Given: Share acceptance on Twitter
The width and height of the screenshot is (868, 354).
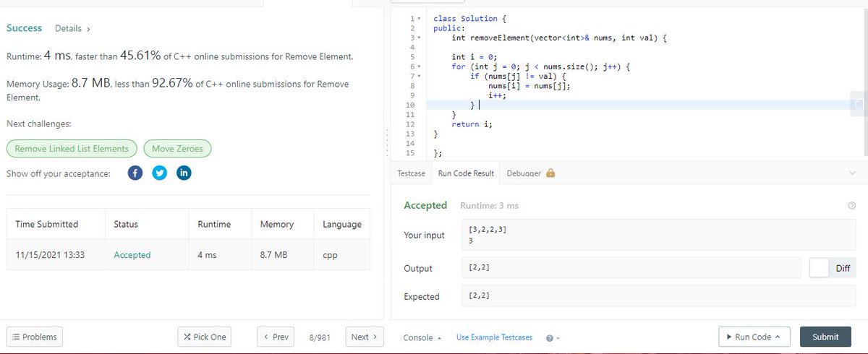Looking at the screenshot, I should 160,173.
